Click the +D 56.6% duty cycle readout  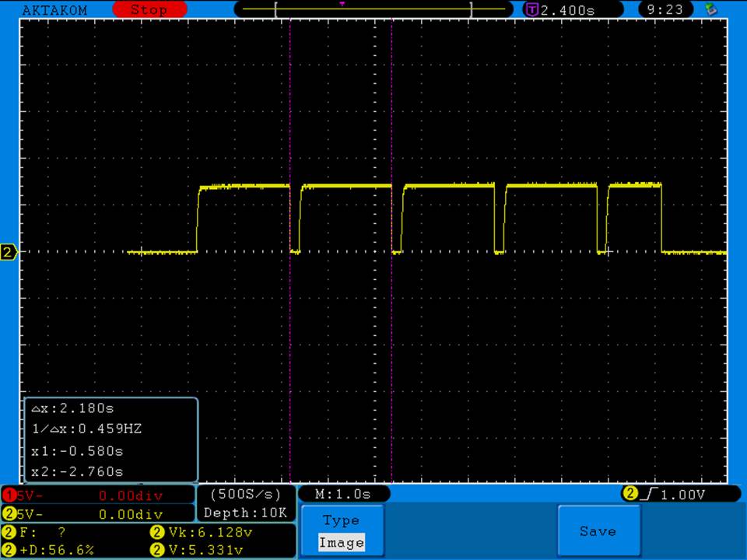(54, 550)
